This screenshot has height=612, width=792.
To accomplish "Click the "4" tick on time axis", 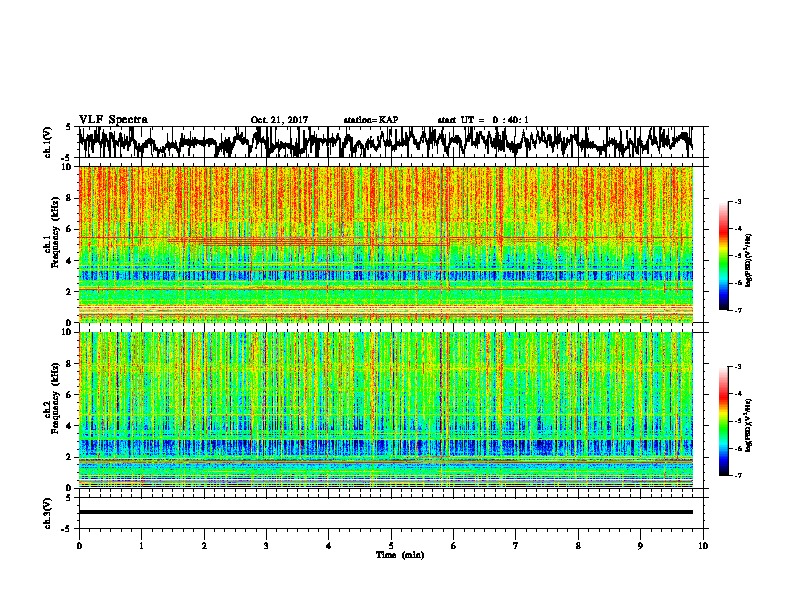I will click(329, 545).
